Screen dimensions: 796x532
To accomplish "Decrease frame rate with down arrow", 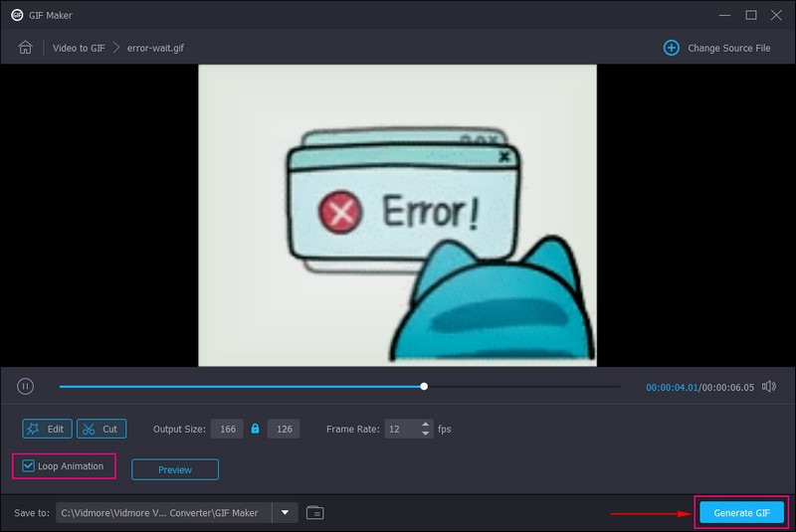I will point(427,434).
